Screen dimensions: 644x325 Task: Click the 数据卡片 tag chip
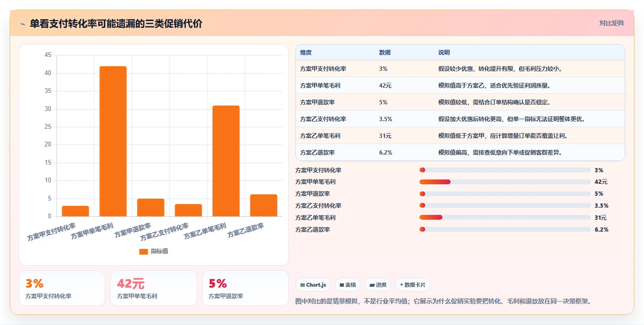pyautogui.click(x=413, y=285)
